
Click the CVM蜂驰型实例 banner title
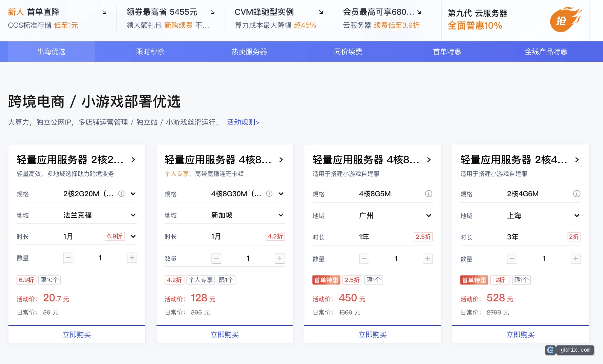point(264,12)
